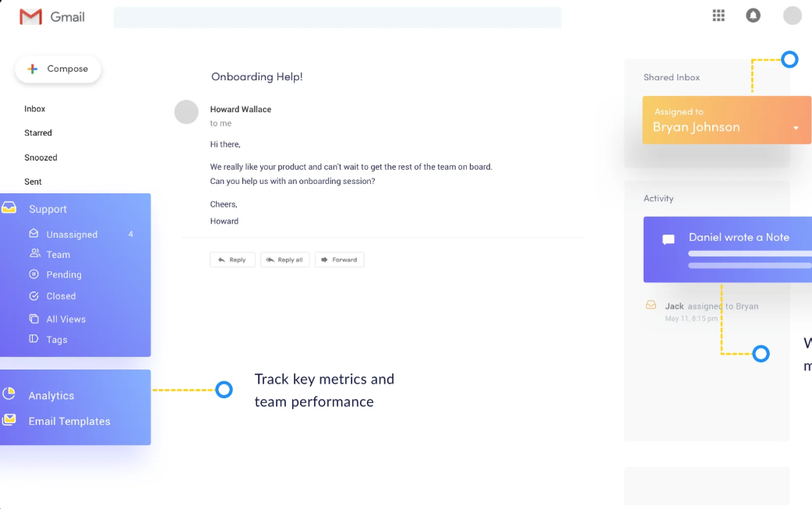
Task: Select Pending in the Support menu
Action: (64, 274)
